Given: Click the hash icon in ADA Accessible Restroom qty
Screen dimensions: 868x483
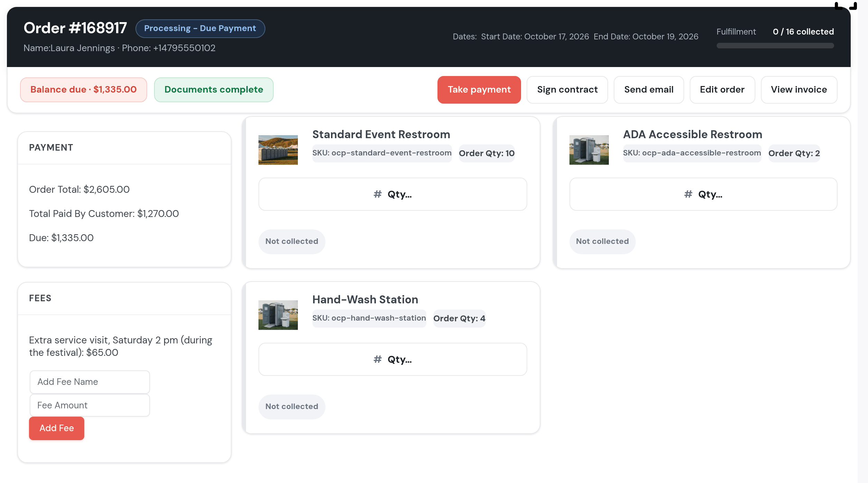Looking at the screenshot, I should [688, 194].
